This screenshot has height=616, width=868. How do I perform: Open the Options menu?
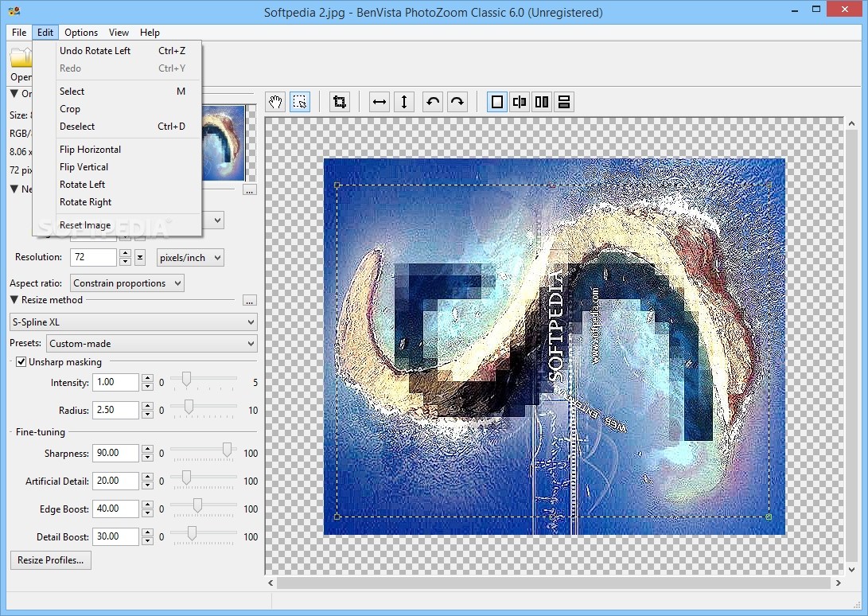(x=81, y=32)
